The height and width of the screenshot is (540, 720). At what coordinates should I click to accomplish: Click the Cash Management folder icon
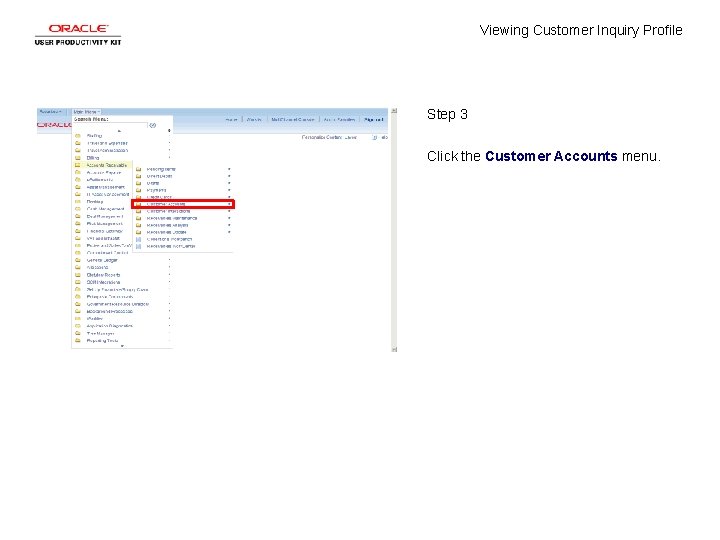pos(78,209)
